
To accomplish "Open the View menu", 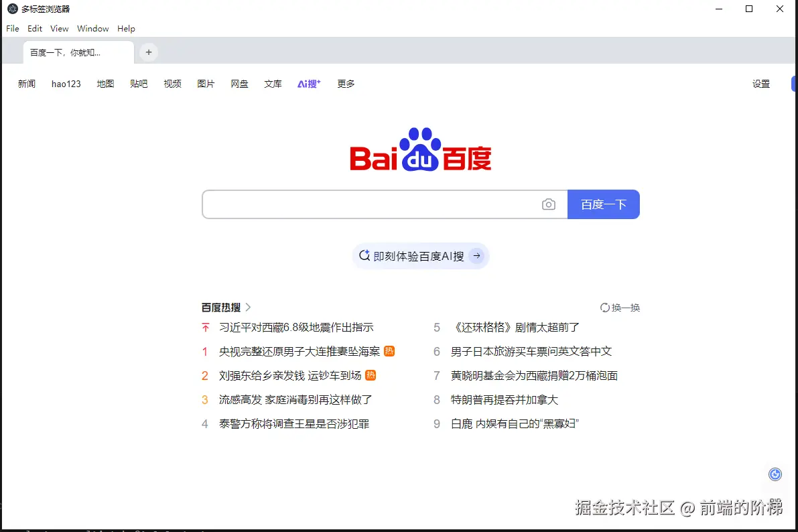I will pos(60,29).
